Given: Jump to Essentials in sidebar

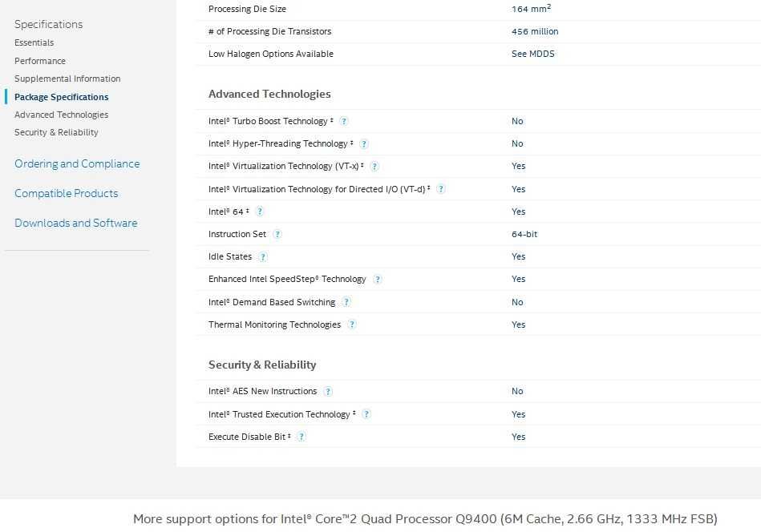Looking at the screenshot, I should coord(34,42).
